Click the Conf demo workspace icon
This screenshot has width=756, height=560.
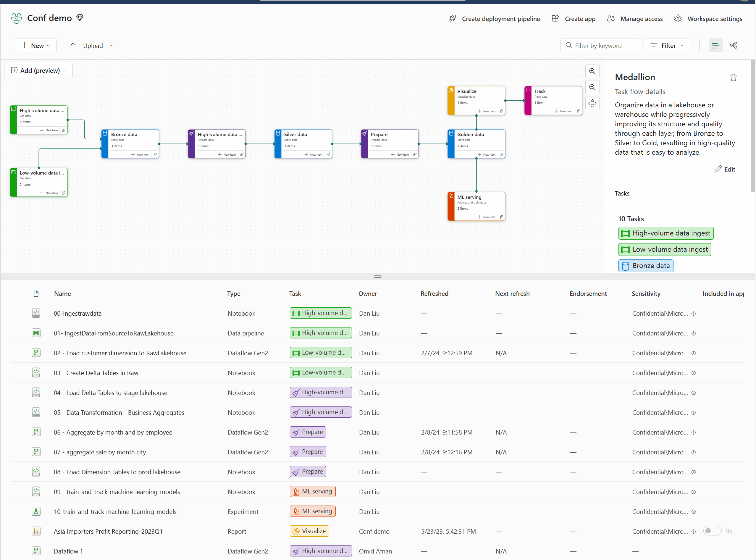pos(16,18)
